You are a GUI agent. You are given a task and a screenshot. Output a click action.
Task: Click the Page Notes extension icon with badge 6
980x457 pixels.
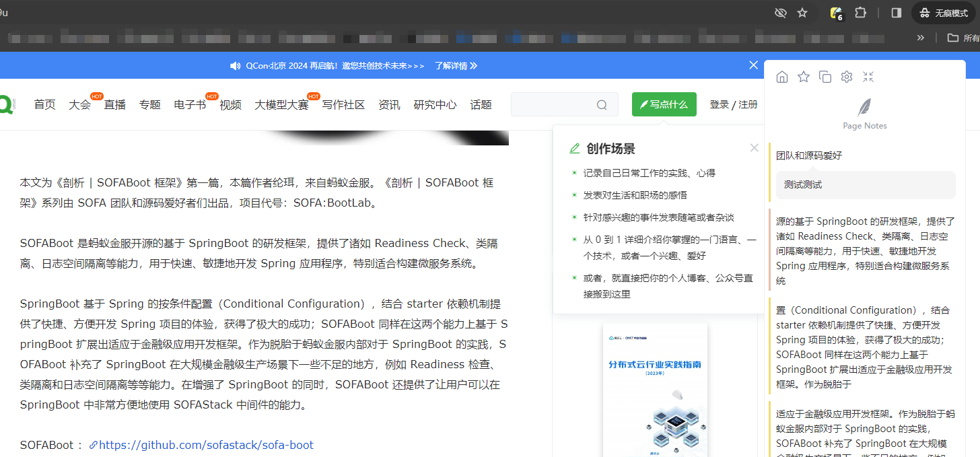coord(837,13)
